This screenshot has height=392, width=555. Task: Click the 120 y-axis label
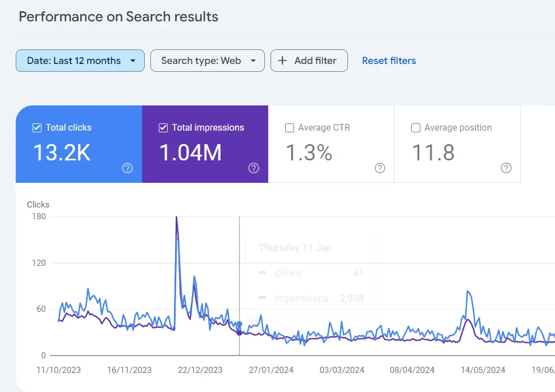point(39,263)
